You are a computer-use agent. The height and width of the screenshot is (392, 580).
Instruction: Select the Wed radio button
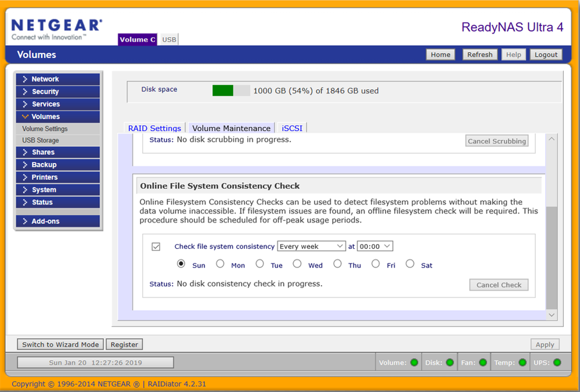tap(297, 264)
